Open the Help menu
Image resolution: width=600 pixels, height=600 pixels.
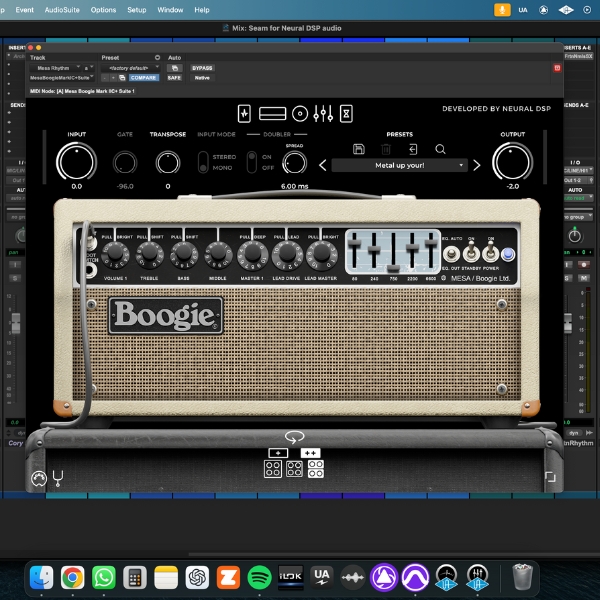[202, 10]
